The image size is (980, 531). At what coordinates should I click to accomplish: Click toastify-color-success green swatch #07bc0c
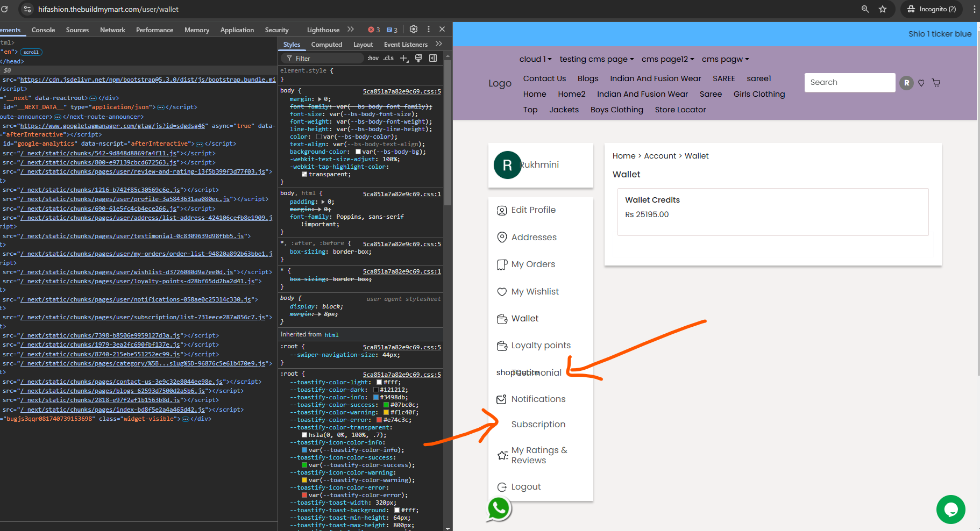[x=386, y=405]
